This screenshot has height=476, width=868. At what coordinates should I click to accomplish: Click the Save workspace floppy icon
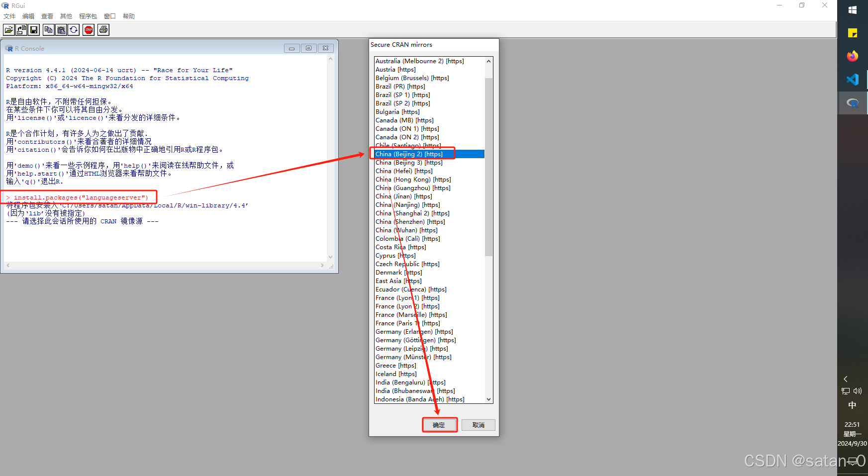tap(34, 30)
